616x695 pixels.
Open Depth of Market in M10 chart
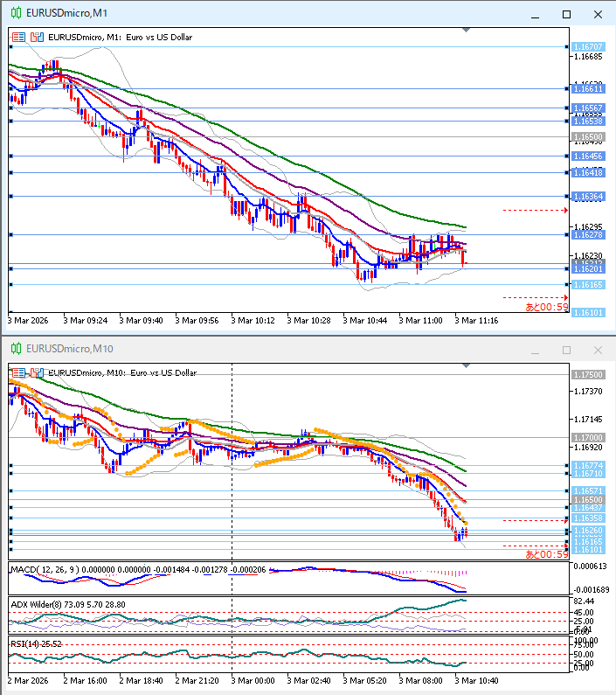pos(37,372)
